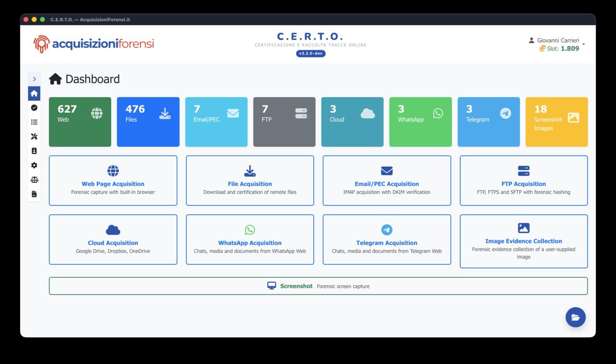Open the wrench and screwdriver tools icon
The height and width of the screenshot is (364, 616).
[x=34, y=136]
